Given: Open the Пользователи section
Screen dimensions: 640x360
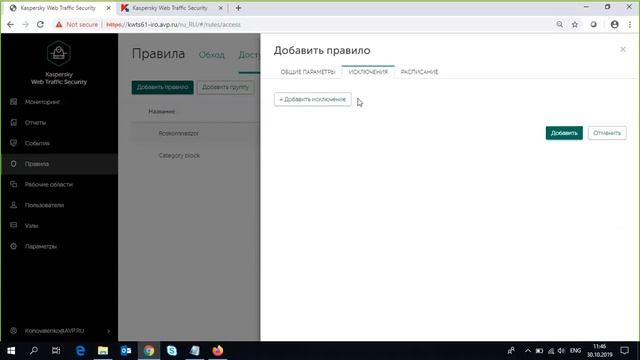Looking at the screenshot, I should 44,205.
